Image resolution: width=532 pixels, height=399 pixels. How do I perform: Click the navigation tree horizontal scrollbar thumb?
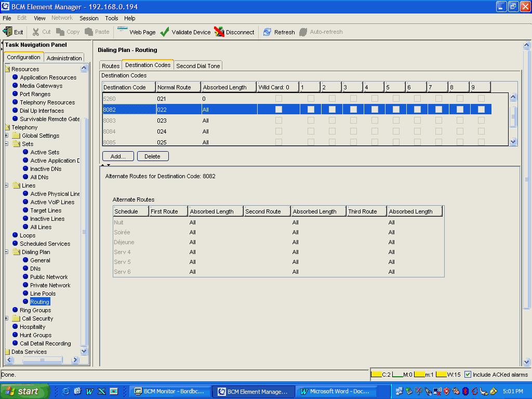pos(43,360)
